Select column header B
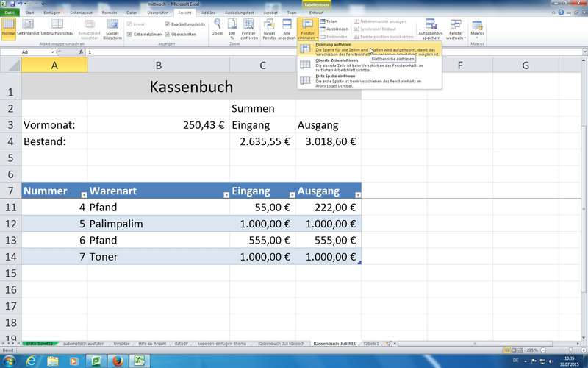The height and width of the screenshot is (368, 588). click(x=159, y=66)
